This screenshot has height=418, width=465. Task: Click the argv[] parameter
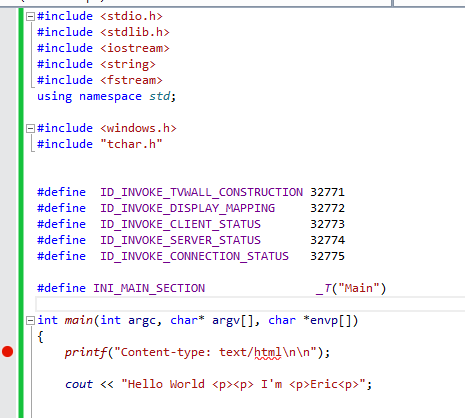coord(233,320)
